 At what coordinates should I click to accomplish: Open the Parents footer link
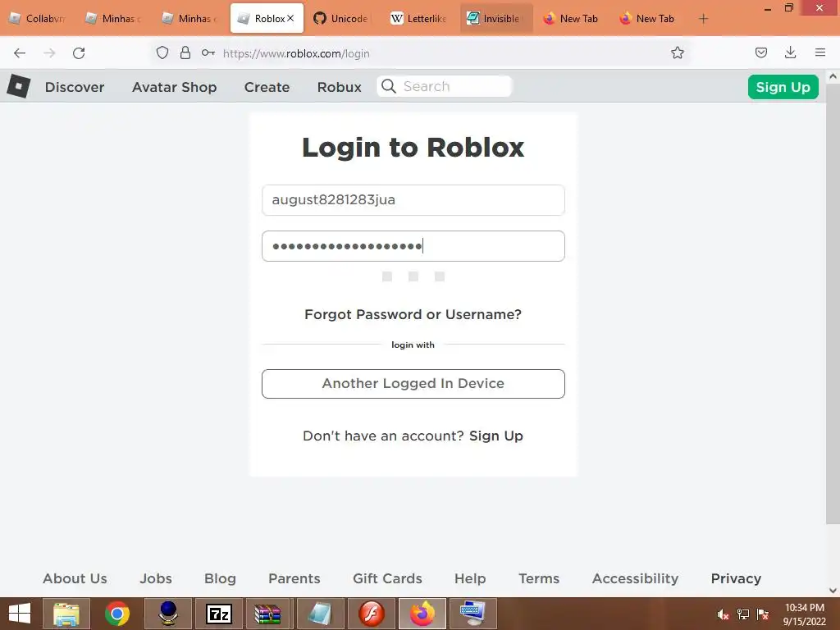click(x=294, y=578)
